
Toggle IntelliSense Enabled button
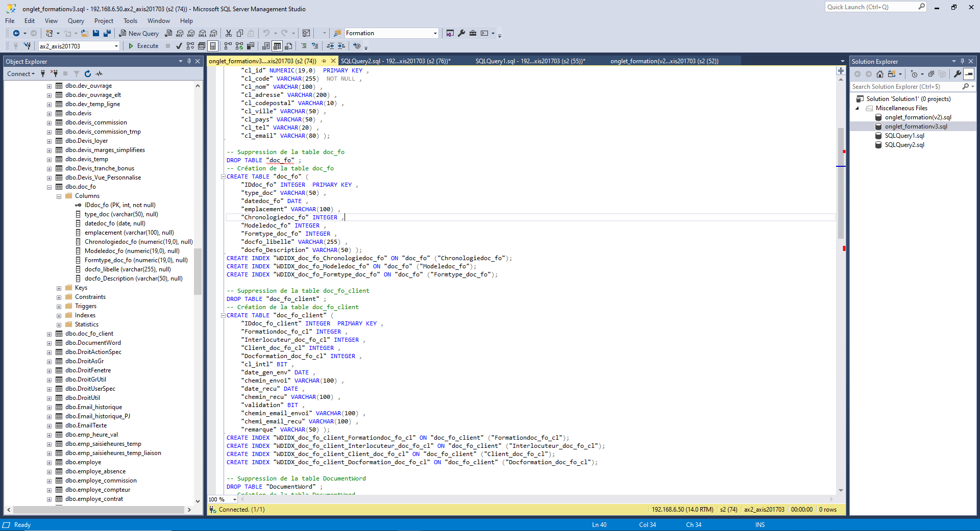[x=213, y=46]
